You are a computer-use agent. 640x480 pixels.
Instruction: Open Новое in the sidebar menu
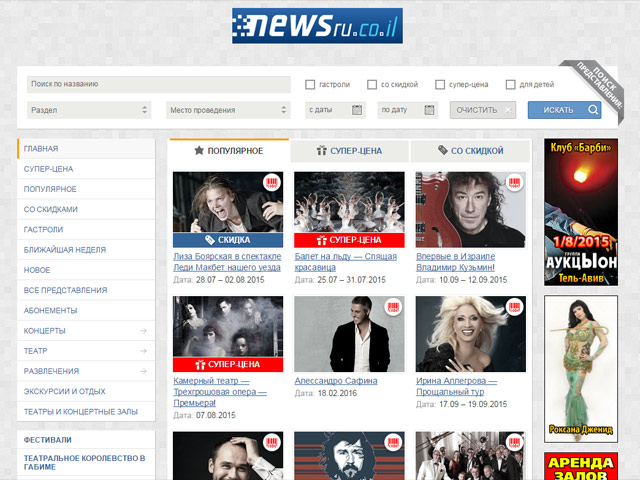[x=86, y=270]
